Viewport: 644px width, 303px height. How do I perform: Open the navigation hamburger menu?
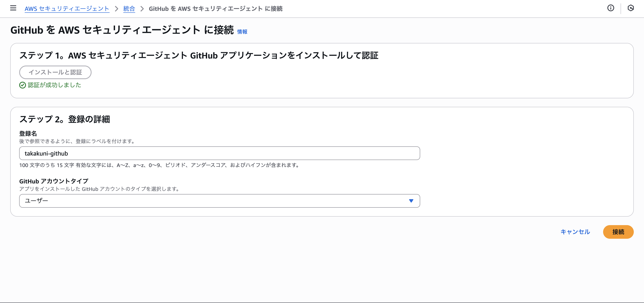(13, 8)
